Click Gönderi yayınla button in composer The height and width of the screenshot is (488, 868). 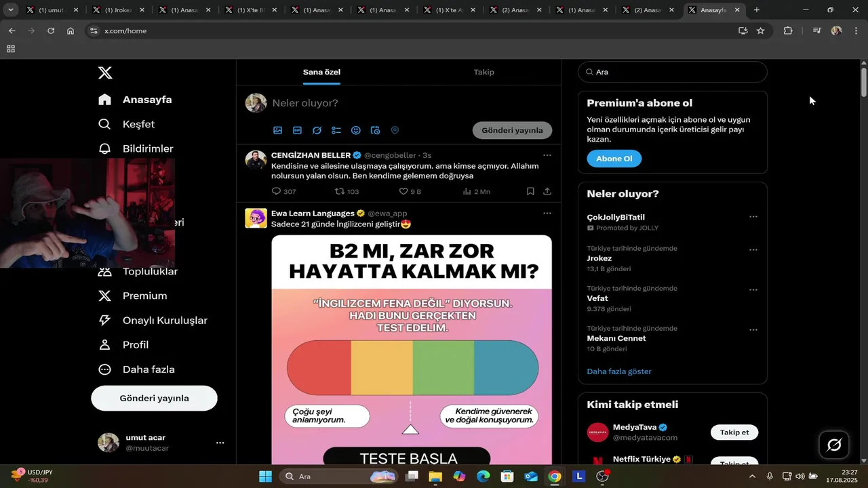click(x=512, y=130)
